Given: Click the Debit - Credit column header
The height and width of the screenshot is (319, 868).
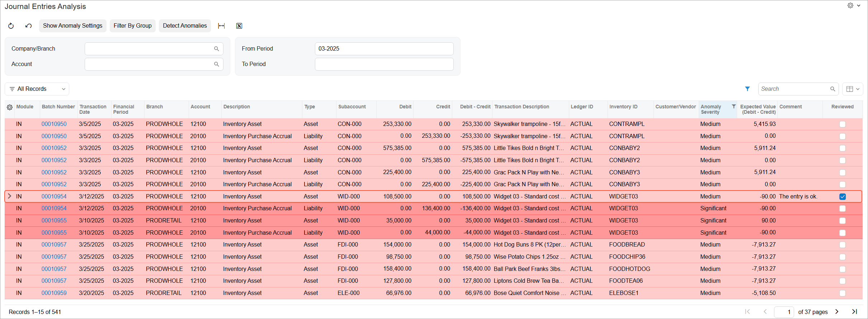Looking at the screenshot, I should pyautogui.click(x=475, y=107).
